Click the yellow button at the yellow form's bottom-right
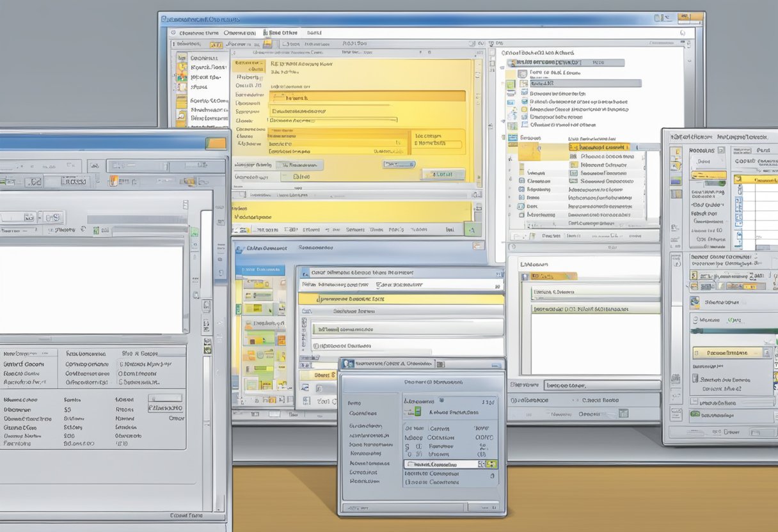The image size is (778, 532). (x=443, y=174)
